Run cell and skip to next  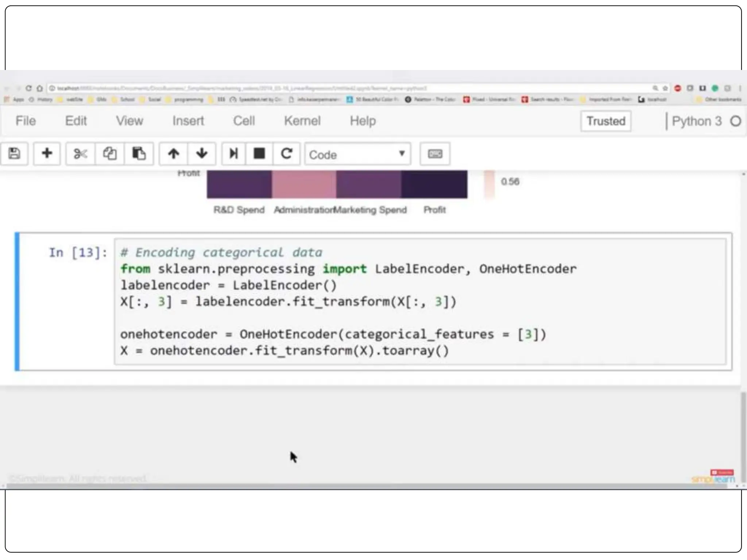233,153
